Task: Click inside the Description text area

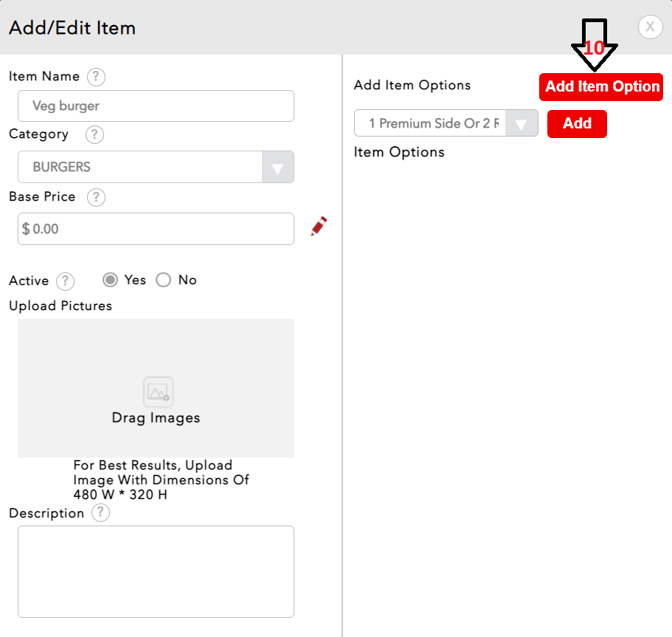Action: tap(156, 571)
